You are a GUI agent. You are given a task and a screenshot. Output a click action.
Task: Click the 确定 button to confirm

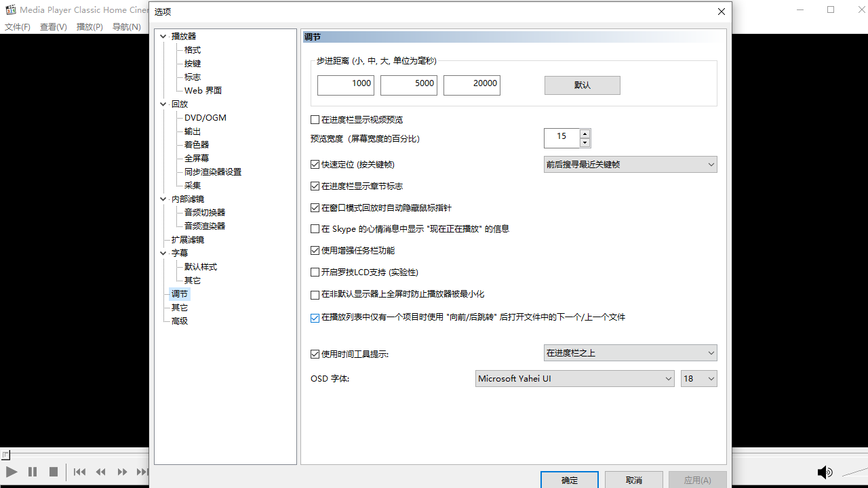(569, 480)
